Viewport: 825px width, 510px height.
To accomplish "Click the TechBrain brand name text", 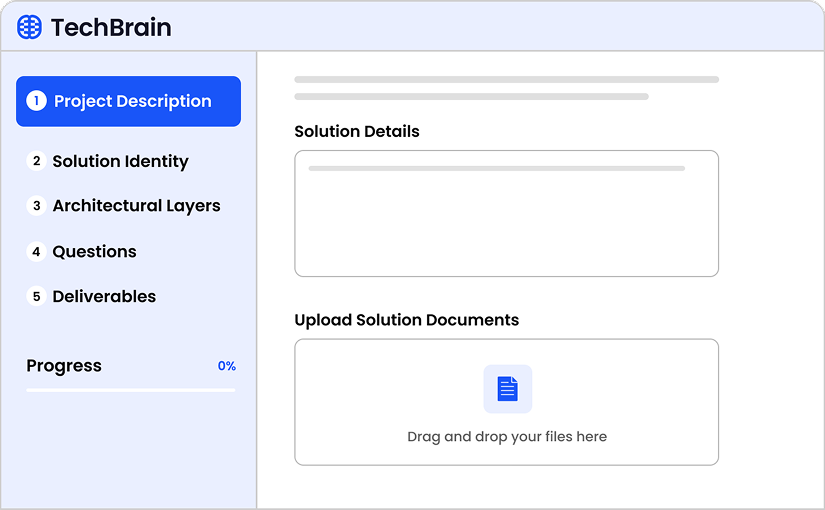I will [111, 27].
